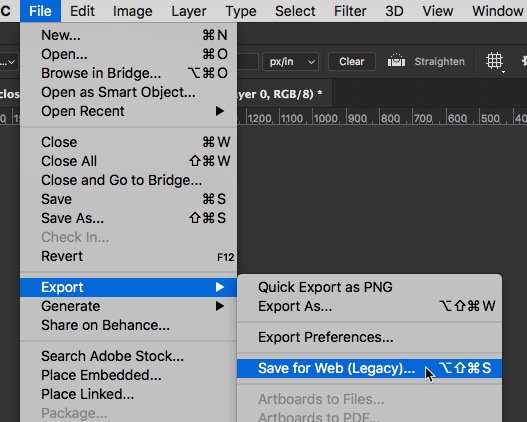Select Search Adobe Stock...
527x422 pixels.
[x=128, y=356]
